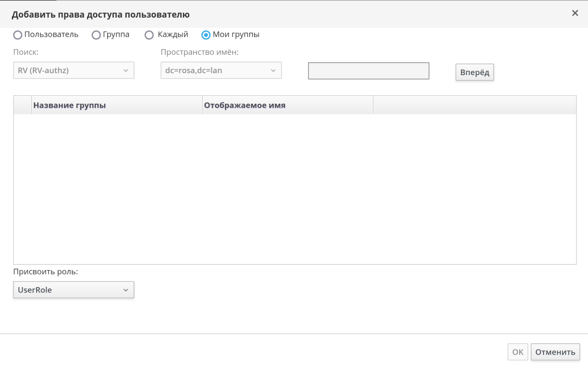Choose the Группа radio option

[x=96, y=35]
